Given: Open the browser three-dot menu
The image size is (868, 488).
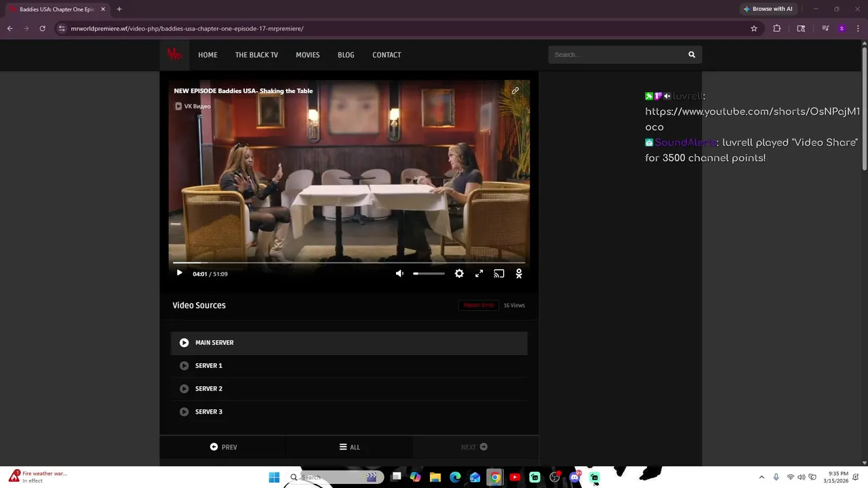Looking at the screenshot, I should [x=858, y=28].
